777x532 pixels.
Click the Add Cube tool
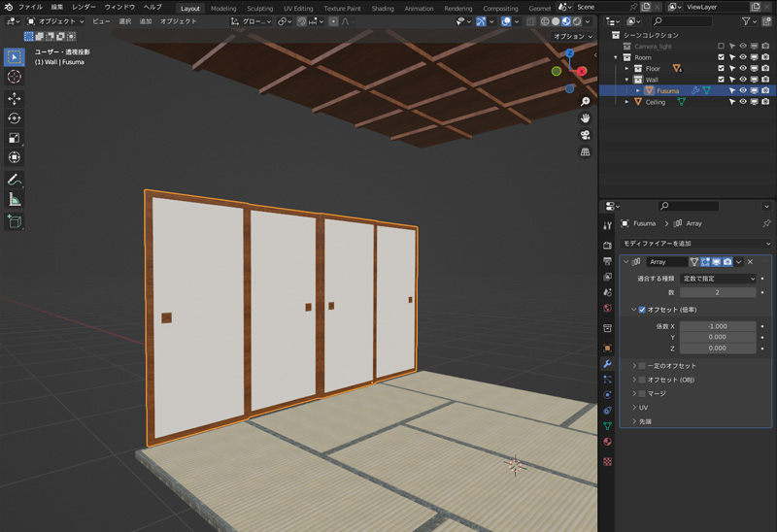pyautogui.click(x=15, y=222)
